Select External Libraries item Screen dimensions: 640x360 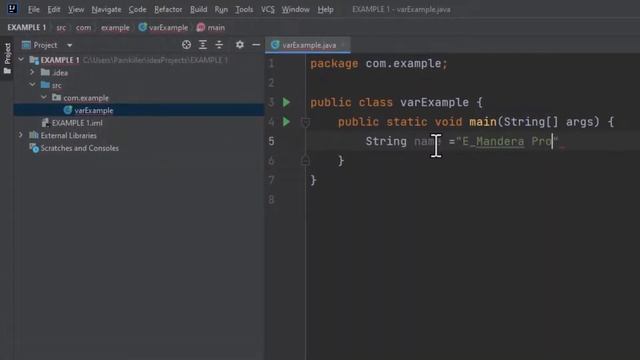tap(63, 136)
